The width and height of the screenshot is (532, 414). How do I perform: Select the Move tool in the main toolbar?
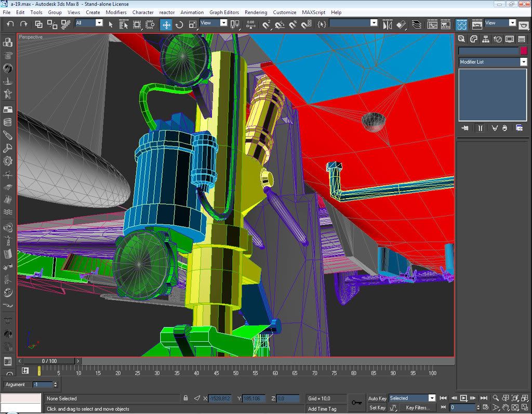(166, 24)
